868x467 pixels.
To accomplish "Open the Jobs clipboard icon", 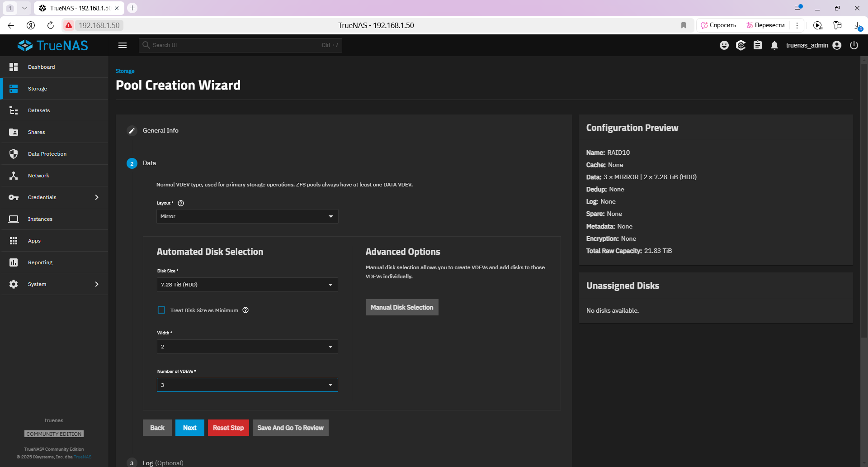I will [x=758, y=45].
